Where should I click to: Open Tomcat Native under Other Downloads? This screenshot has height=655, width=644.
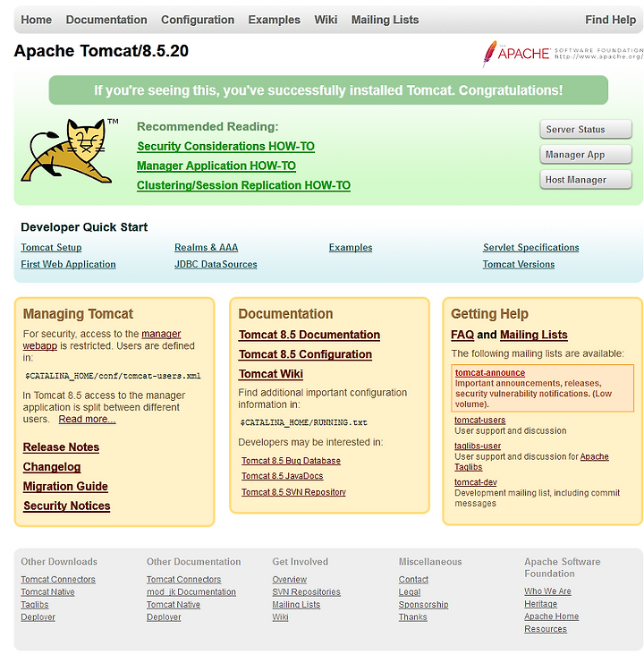coord(47,592)
